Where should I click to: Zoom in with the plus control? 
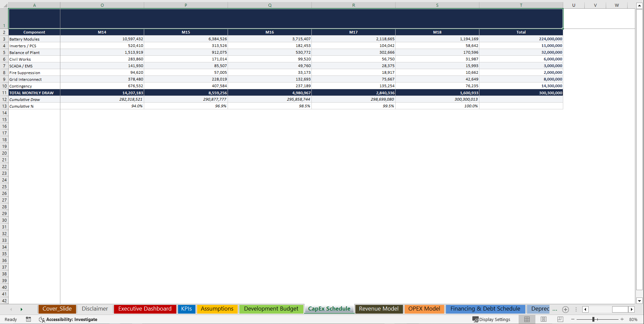click(622, 319)
